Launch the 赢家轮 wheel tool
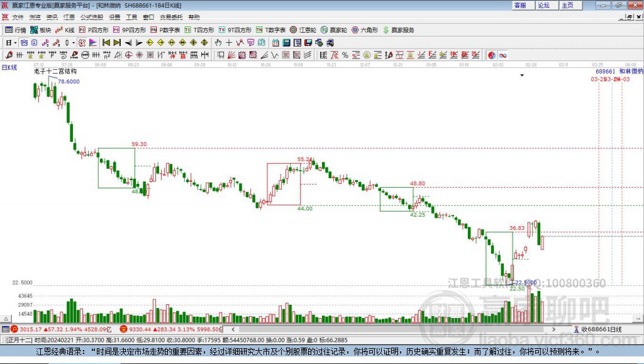The width and height of the screenshot is (644, 364). 334,30
